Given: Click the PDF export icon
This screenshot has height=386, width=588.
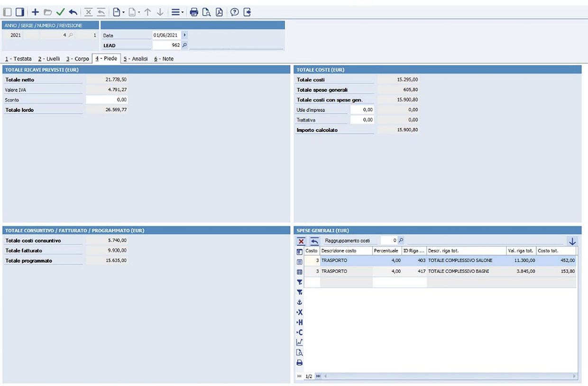Looking at the screenshot, I should [x=219, y=12].
